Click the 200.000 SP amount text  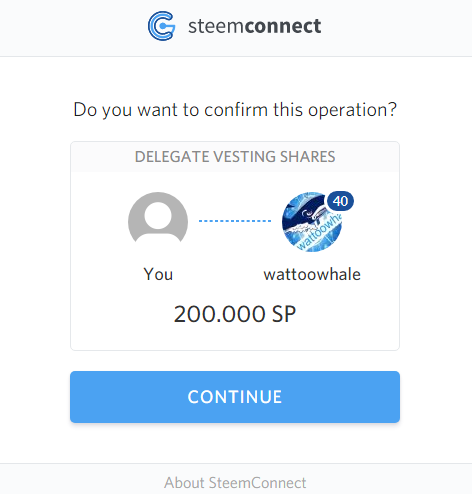235,314
